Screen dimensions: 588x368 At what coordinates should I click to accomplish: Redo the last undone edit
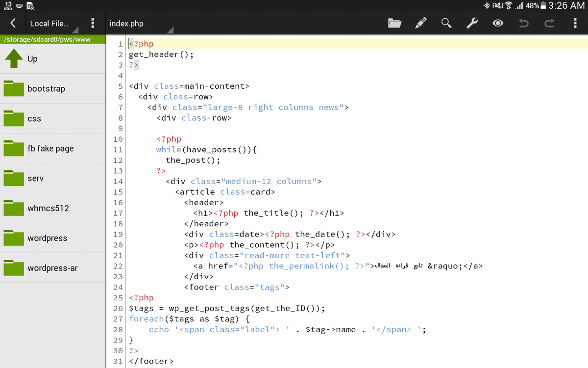coord(549,23)
